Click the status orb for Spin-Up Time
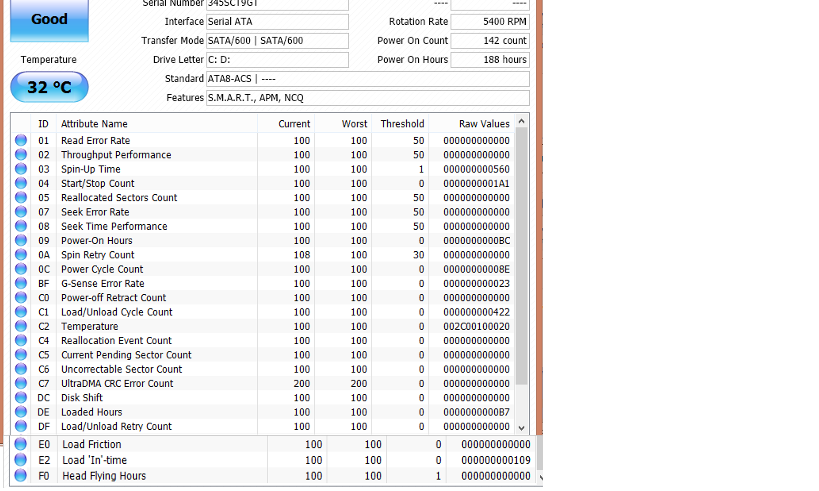Screen dimensions: 819x491 point(21,169)
